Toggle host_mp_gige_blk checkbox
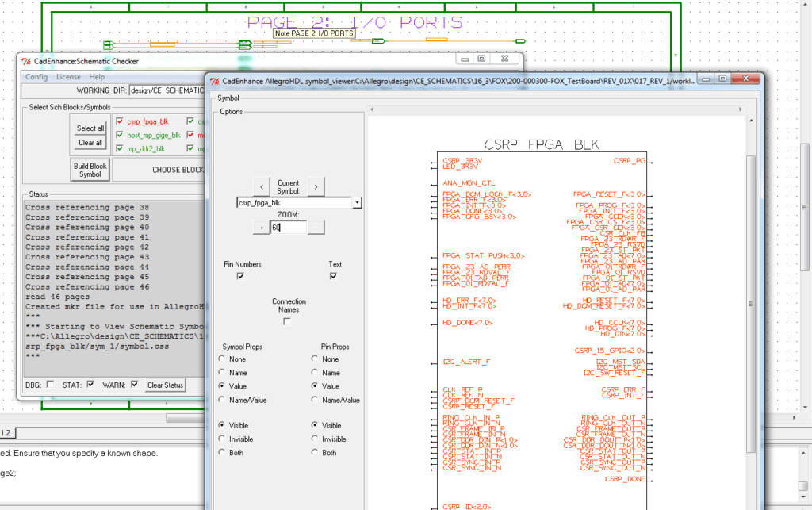The image size is (812, 510). point(120,135)
